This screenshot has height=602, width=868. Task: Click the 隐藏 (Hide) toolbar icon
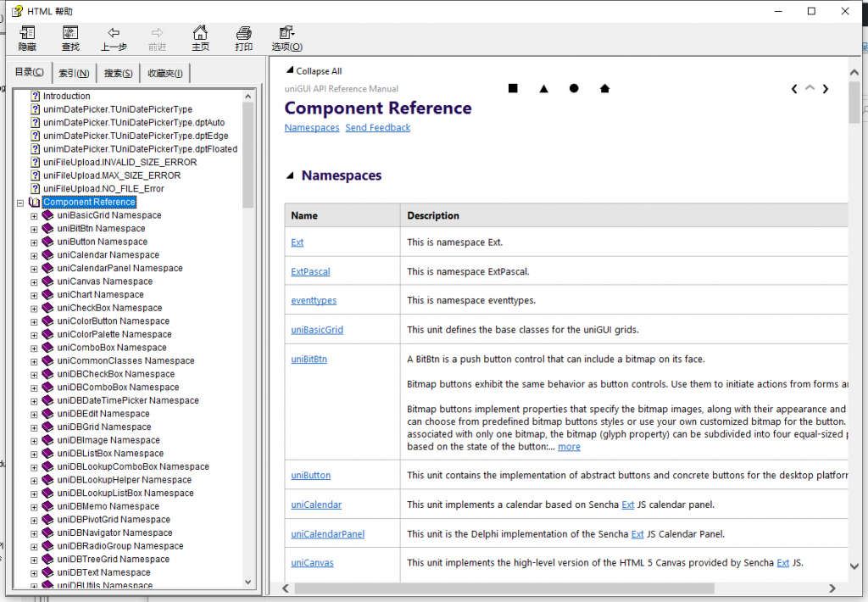pyautogui.click(x=27, y=38)
